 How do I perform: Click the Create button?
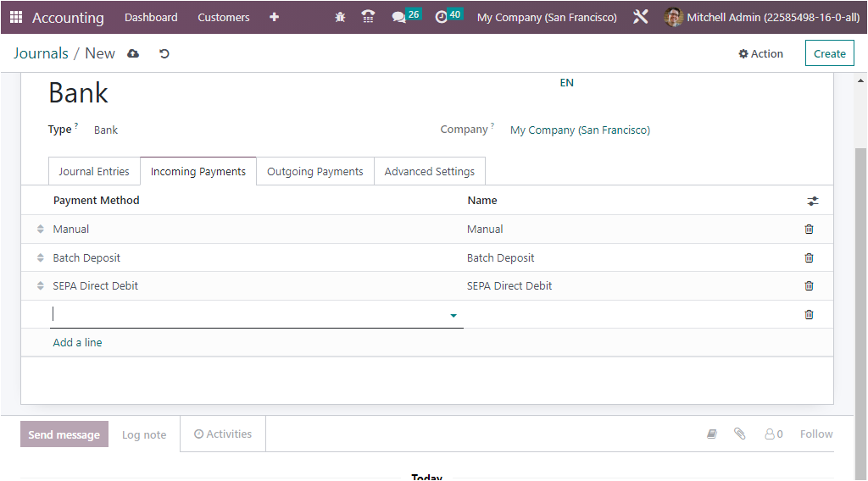tap(829, 53)
